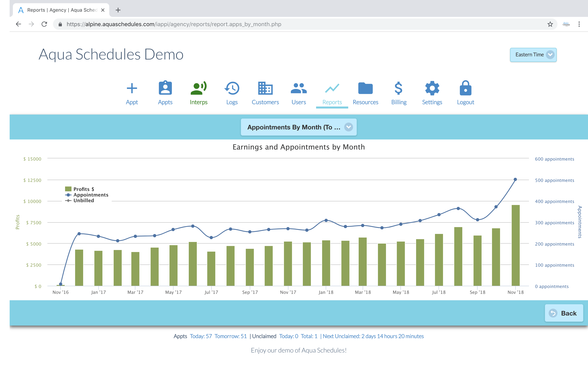Open Chrome three-dot menu

[579, 24]
